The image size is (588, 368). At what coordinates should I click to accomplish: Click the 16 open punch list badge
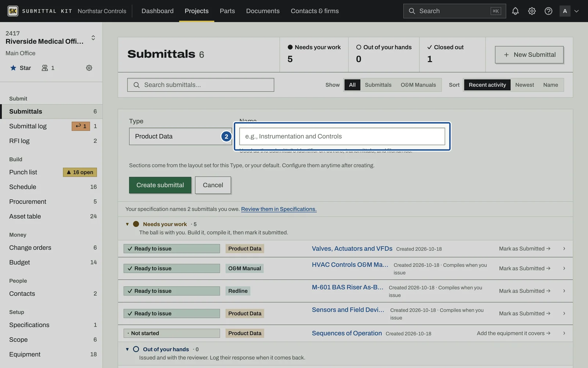coord(80,172)
